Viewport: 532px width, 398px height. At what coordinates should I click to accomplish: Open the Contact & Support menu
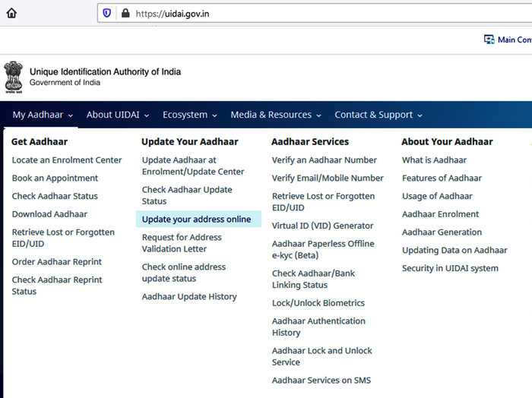(x=378, y=115)
